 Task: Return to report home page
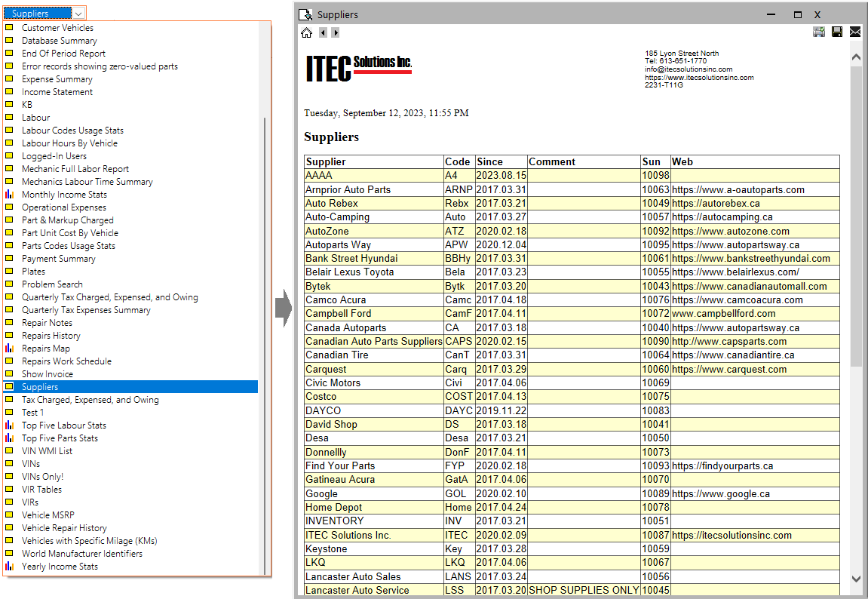306,32
